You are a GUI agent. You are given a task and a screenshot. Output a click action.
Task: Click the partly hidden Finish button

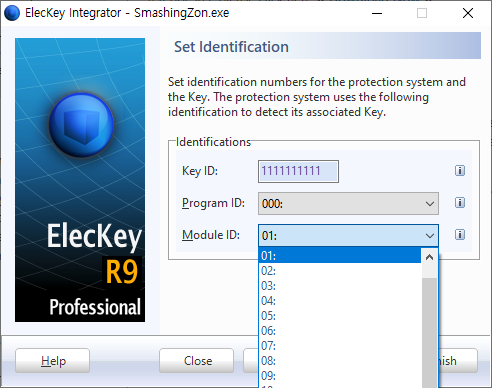[457, 361]
